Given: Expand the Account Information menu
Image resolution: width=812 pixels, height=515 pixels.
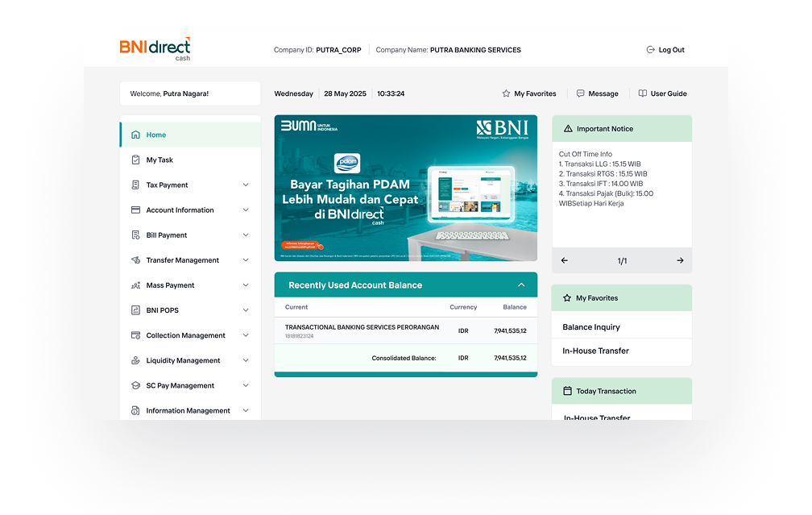Looking at the screenshot, I should (x=246, y=210).
